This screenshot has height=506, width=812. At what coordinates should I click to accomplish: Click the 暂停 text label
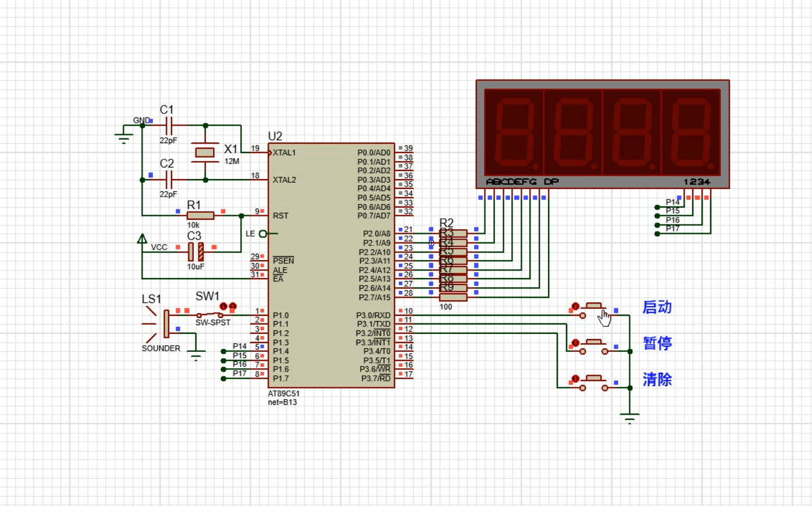click(657, 343)
